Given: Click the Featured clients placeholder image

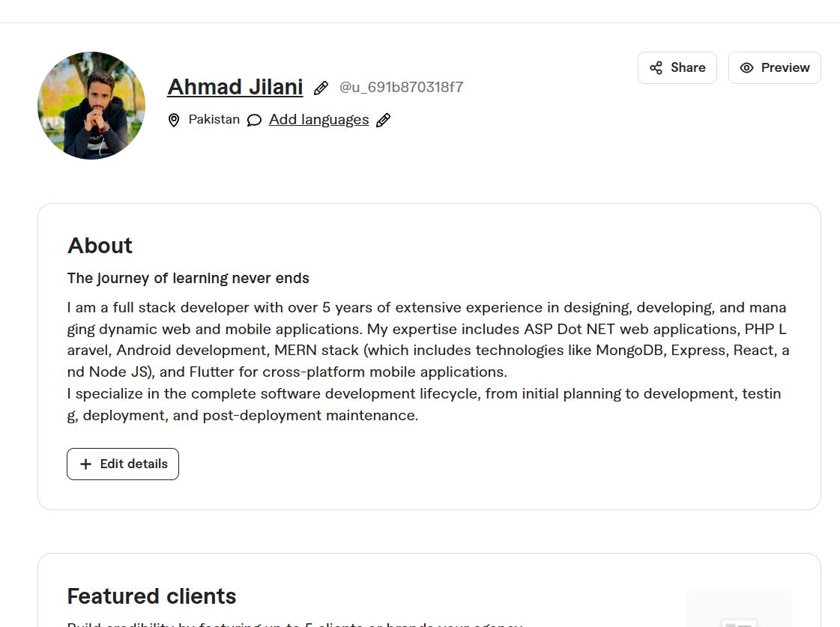Looking at the screenshot, I should click(739, 609).
